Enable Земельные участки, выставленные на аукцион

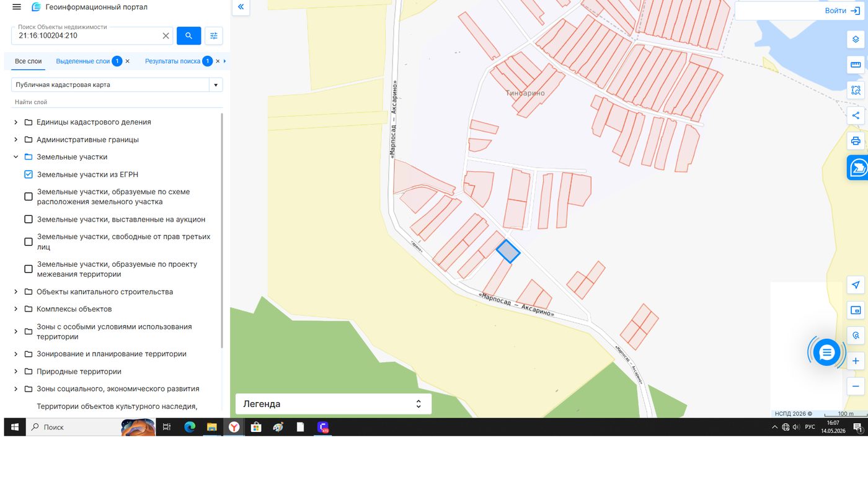(29, 219)
